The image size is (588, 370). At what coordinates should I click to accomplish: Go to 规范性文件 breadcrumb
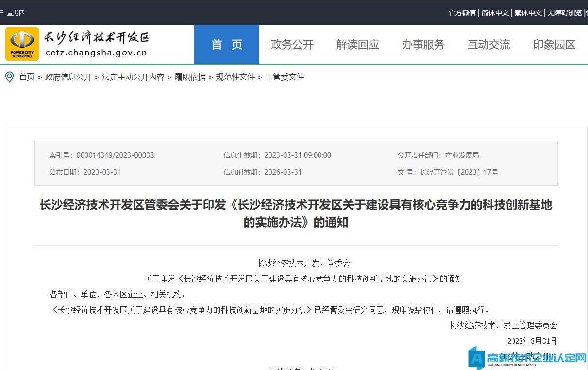coord(235,77)
